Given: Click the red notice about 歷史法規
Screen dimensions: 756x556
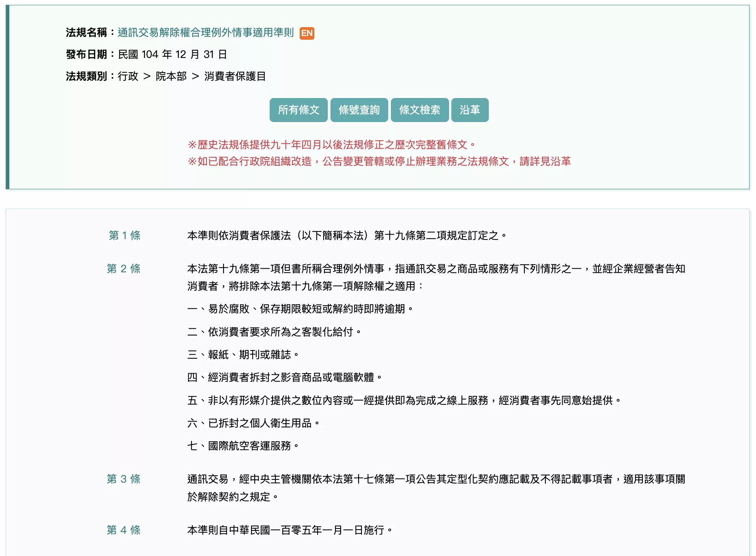Looking at the screenshot, I should (x=332, y=145).
